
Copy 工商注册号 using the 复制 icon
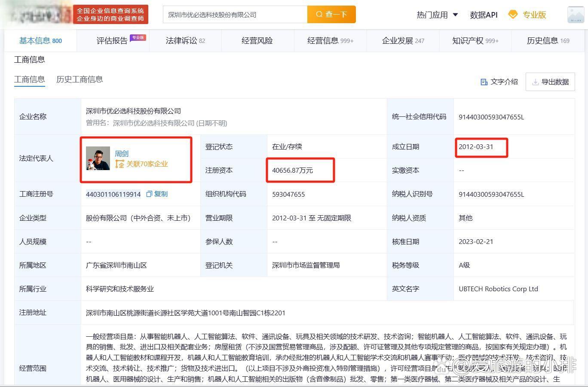point(148,194)
